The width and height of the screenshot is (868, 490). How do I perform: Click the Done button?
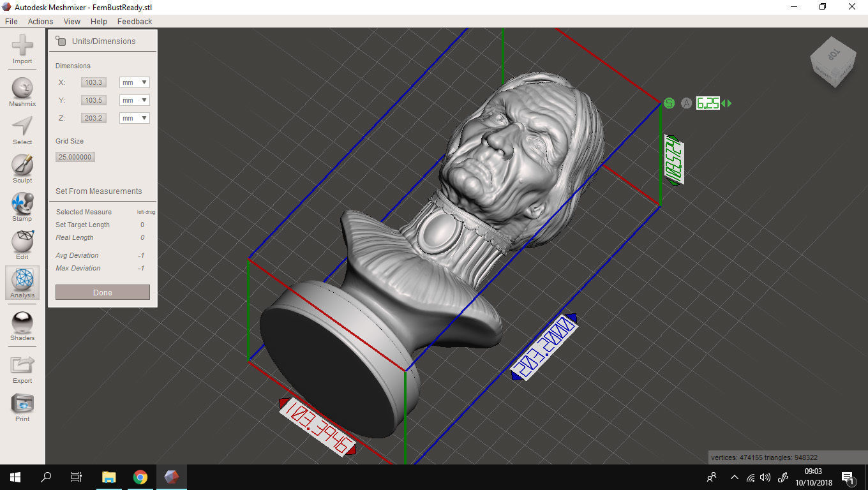[103, 293]
